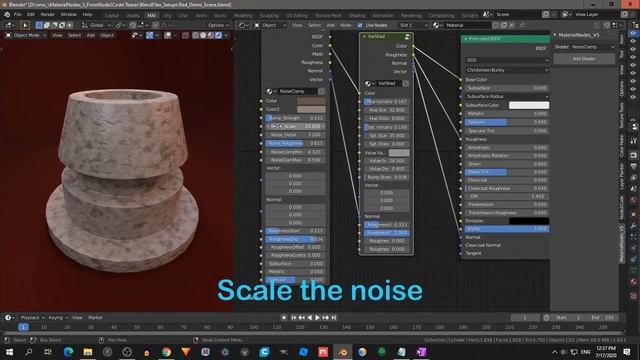Open OneNote from the taskbar
Screen dimensions: 640x360
click(421, 352)
